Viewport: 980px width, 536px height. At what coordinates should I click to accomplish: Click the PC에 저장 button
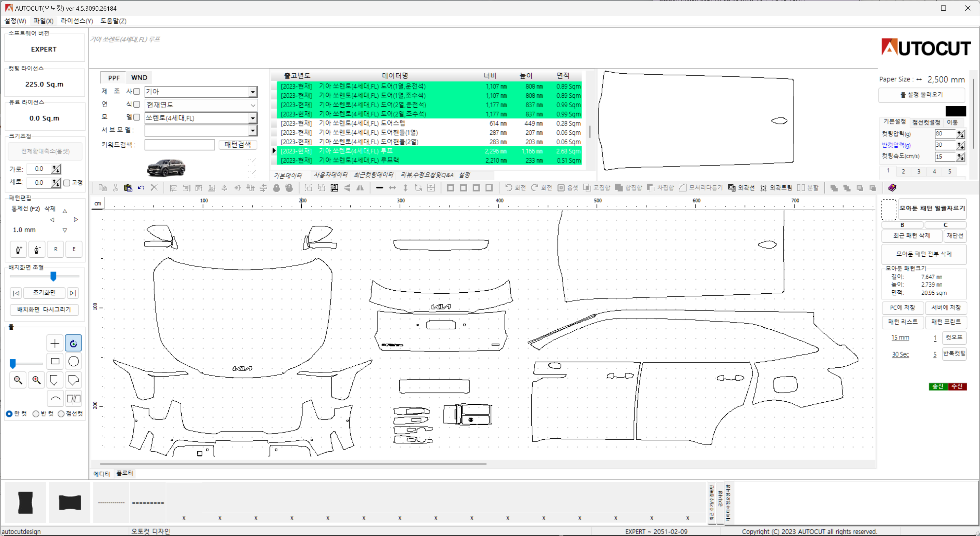tap(903, 307)
